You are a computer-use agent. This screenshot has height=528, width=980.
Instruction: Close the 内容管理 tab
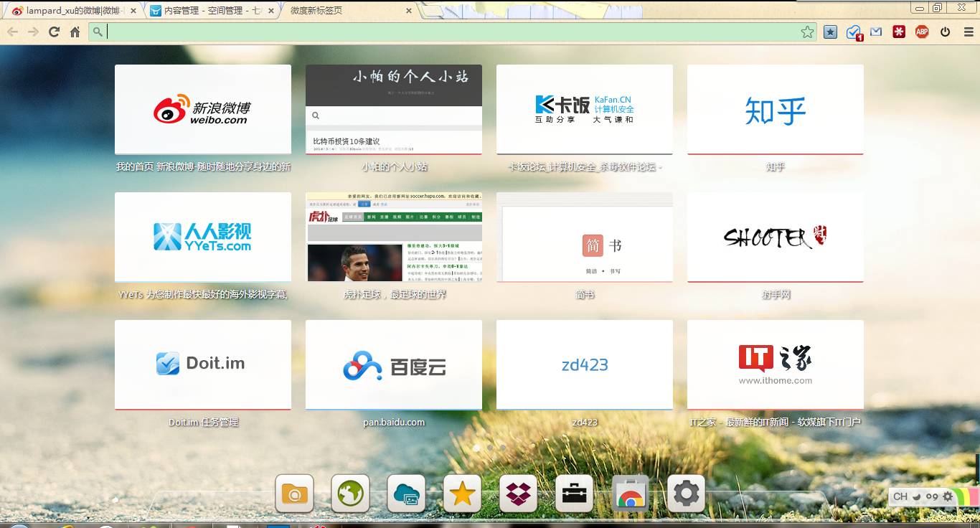point(271,11)
